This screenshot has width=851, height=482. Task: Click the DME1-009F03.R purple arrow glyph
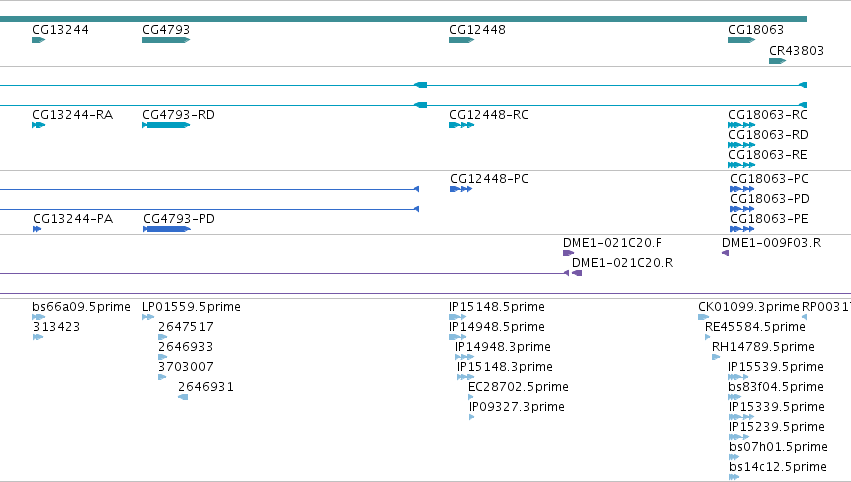coord(726,253)
